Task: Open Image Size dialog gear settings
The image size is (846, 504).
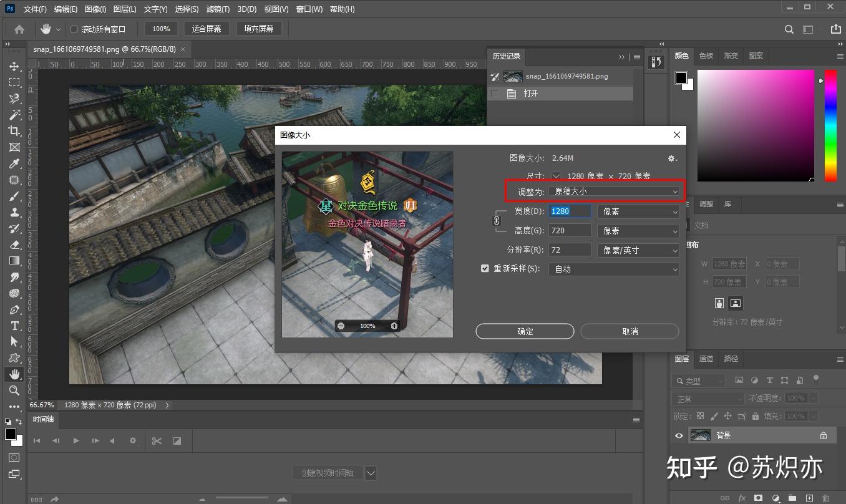Action: click(672, 158)
